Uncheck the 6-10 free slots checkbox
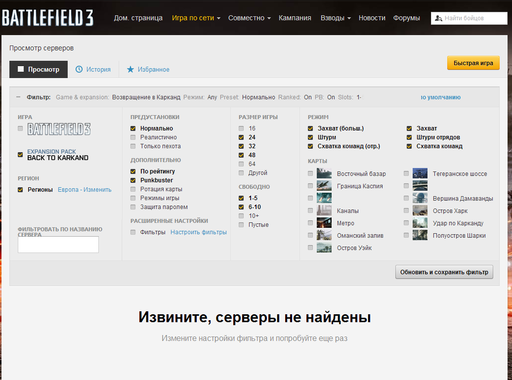The image size is (512, 380). click(241, 207)
